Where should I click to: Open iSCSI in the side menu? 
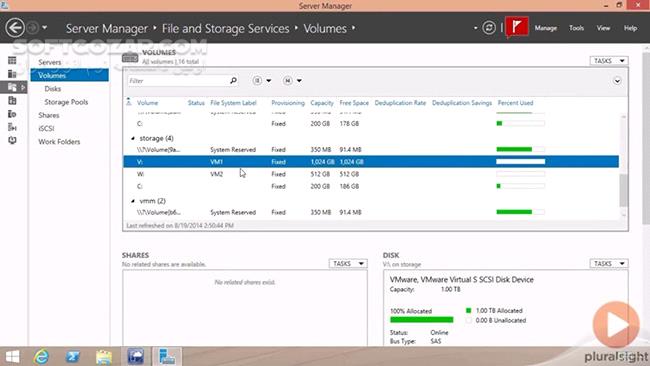tap(46, 128)
